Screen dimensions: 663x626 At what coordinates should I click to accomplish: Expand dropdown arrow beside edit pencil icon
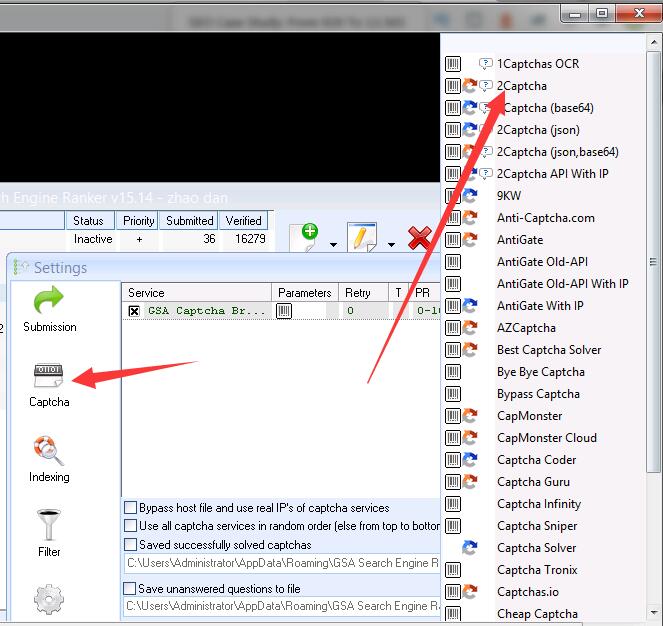pyautogui.click(x=390, y=244)
